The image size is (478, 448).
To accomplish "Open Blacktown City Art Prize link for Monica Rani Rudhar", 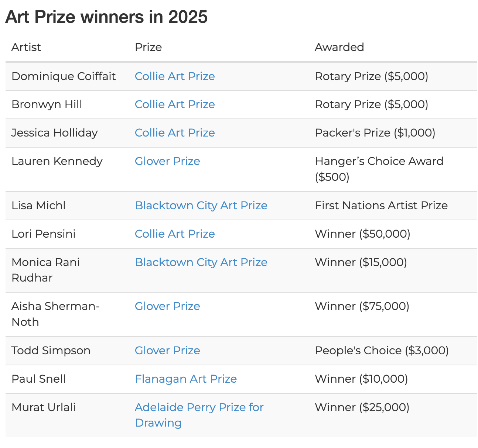I will 201,262.
